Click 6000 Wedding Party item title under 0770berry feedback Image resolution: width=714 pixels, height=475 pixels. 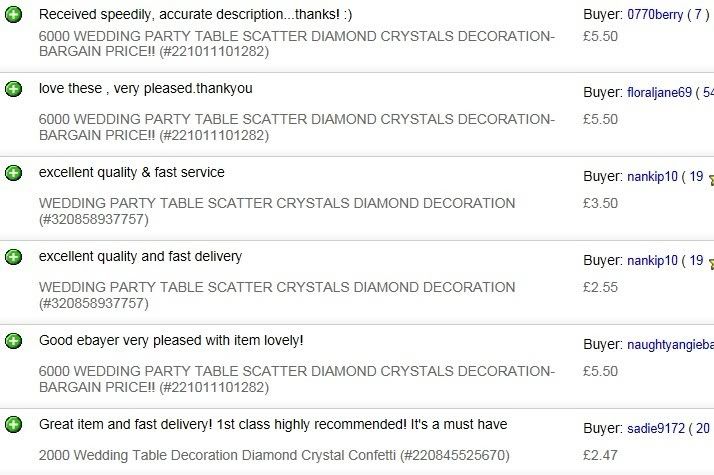coord(296,44)
